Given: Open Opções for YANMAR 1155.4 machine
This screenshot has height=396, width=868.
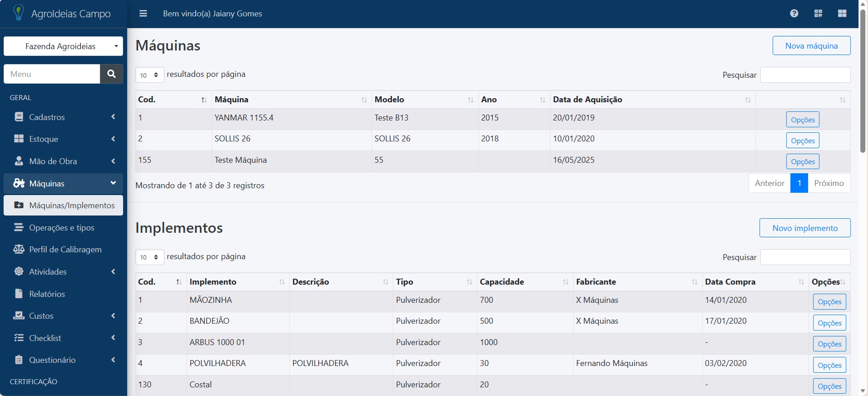Looking at the screenshot, I should click(803, 120).
